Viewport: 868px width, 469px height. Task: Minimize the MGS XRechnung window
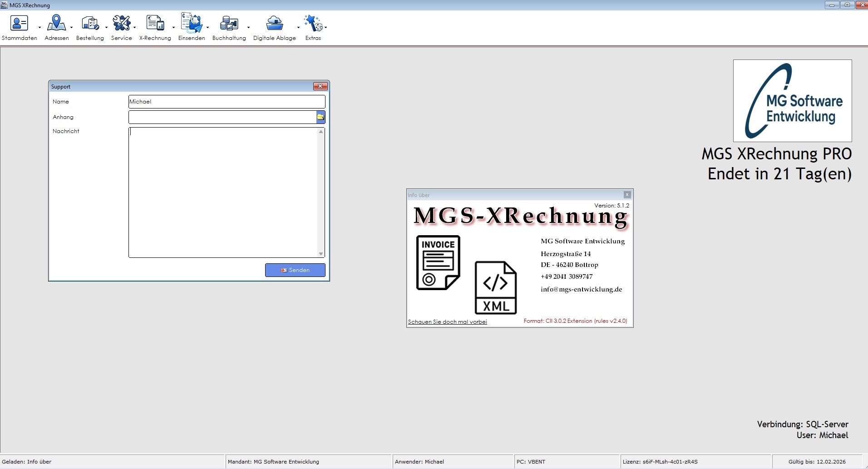pos(832,5)
